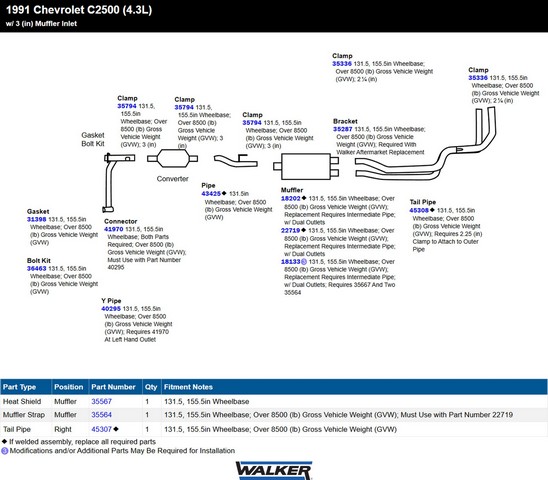The width and height of the screenshot is (548, 480).
Task: Open muffler strap part 35564 link
Action: point(101,415)
